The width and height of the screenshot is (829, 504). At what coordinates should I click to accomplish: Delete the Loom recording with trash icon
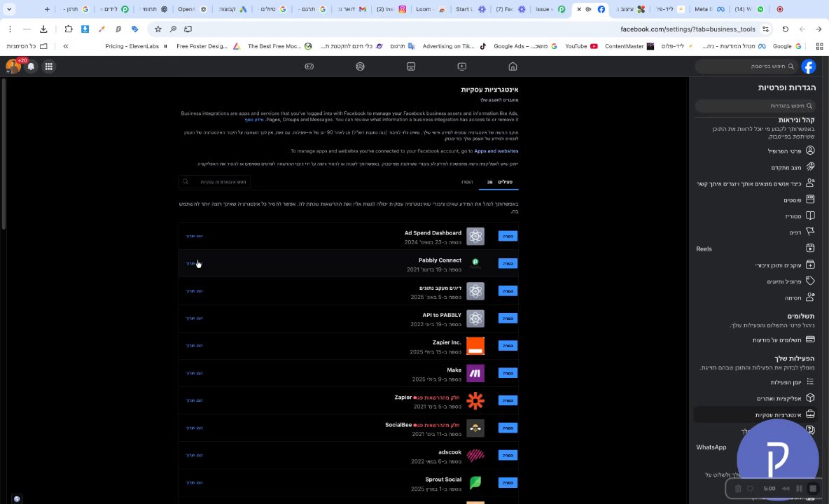point(738,489)
